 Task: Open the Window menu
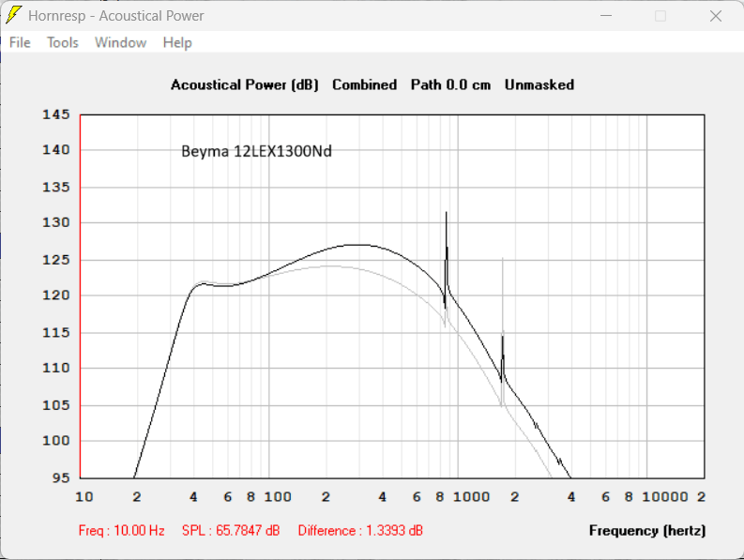point(120,43)
